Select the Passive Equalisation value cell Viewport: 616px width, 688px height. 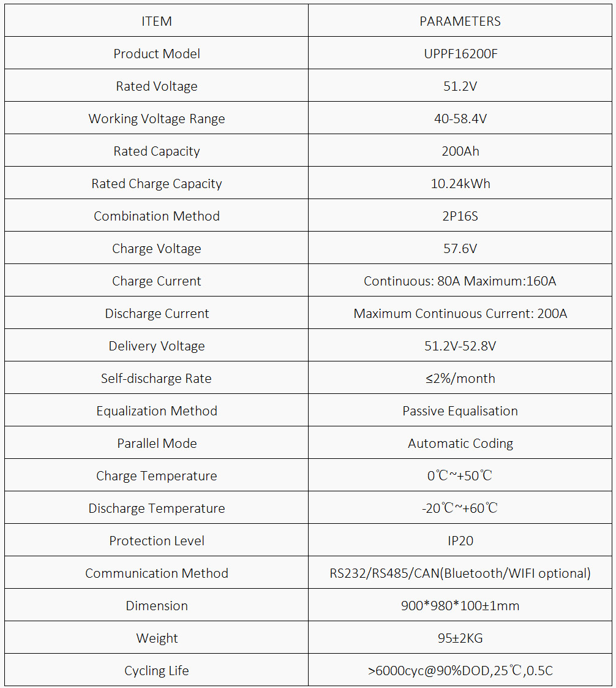pyautogui.click(x=460, y=411)
